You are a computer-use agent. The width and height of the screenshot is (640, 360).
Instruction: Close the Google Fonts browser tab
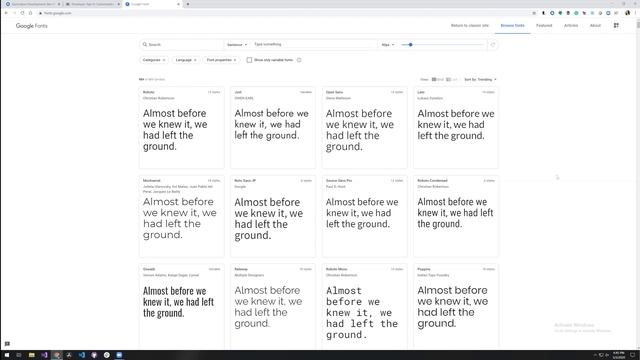(178, 4)
